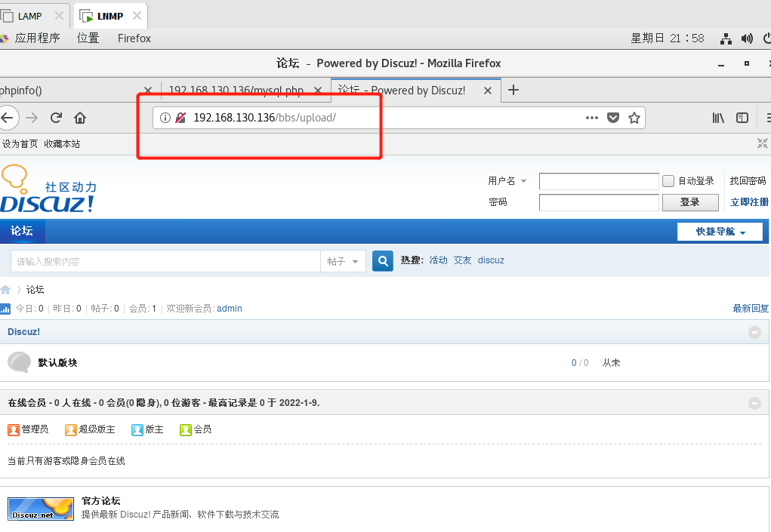Screen dimensions: 771x532
Task: Click the 0 / 0 post count text
Action: coord(580,363)
